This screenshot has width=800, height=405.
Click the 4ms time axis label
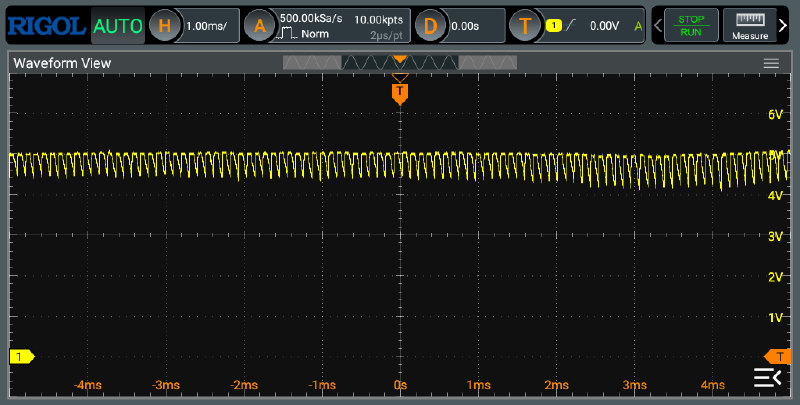(x=713, y=385)
